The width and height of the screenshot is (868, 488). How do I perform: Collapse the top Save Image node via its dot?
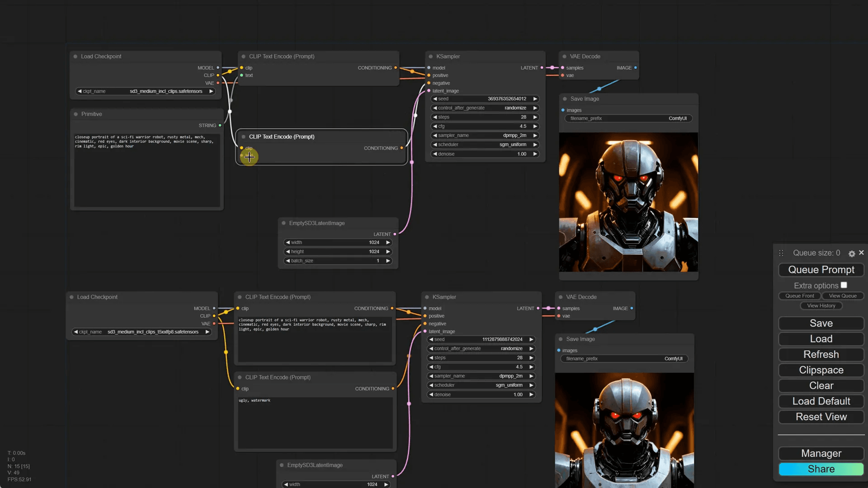click(565, 99)
